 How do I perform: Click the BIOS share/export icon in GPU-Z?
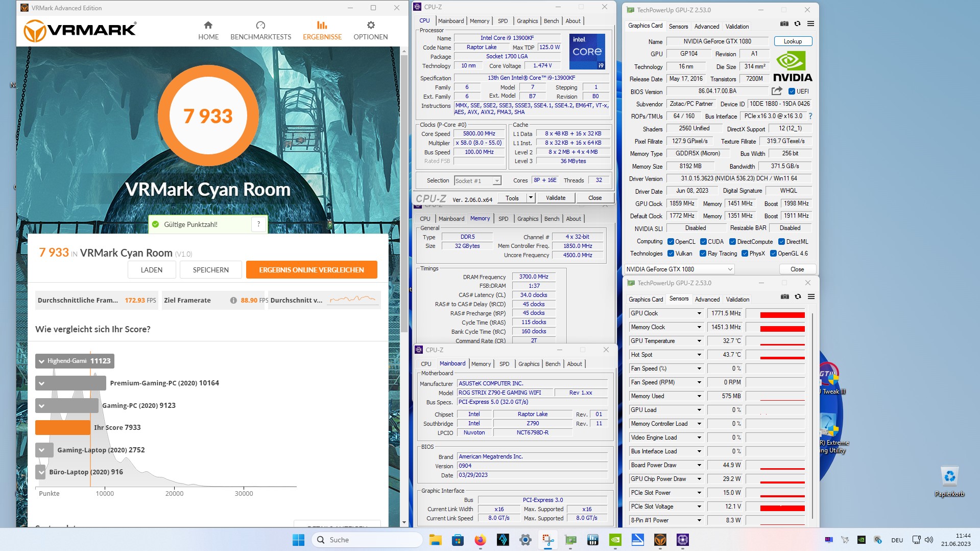[777, 91]
